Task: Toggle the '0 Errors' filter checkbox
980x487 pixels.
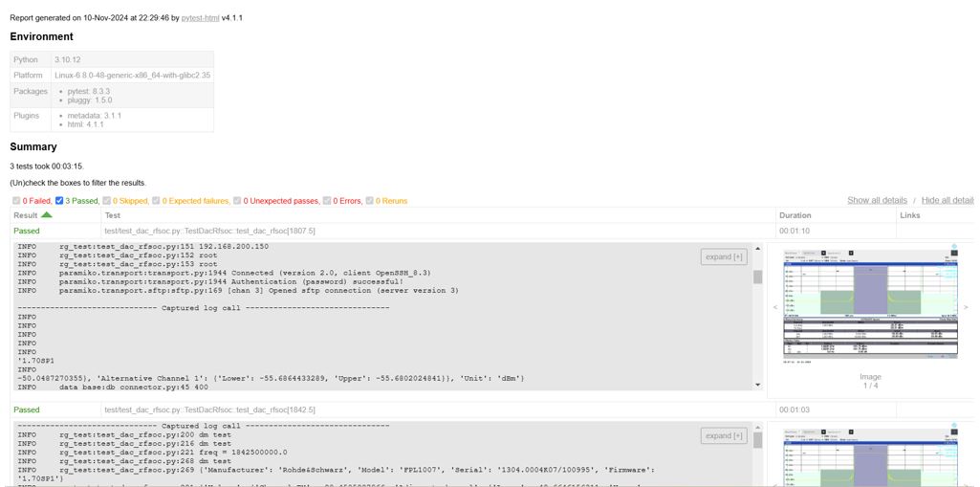Action: 326,201
